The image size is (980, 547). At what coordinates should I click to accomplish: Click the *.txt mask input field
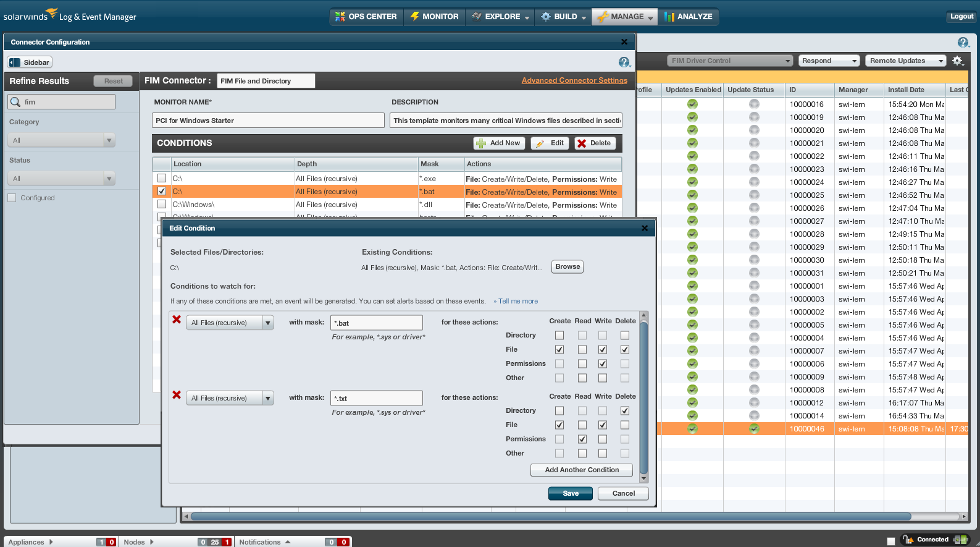[x=377, y=398]
